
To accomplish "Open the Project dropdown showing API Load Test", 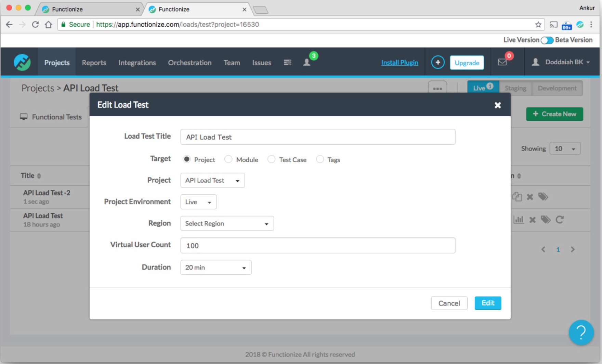I will 212,180.
